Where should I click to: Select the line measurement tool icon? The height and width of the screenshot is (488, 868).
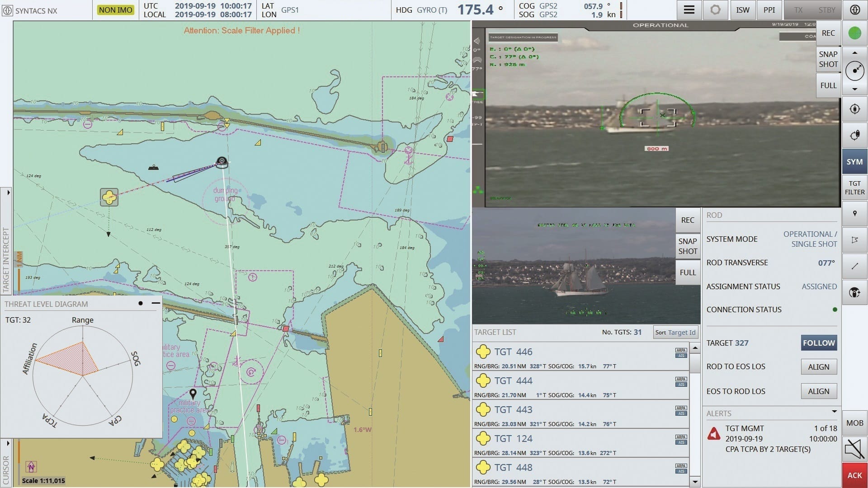click(x=854, y=266)
